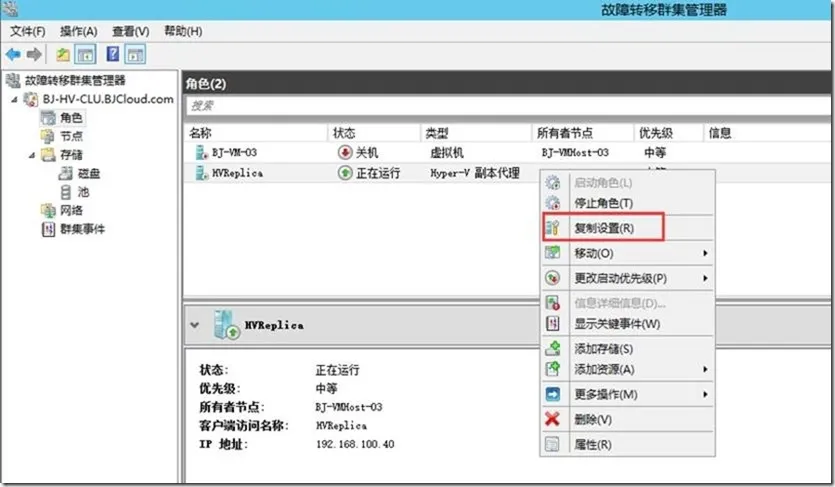The image size is (835, 487).
Task: Choose 属性(R) from the context menu
Action: (x=628, y=444)
